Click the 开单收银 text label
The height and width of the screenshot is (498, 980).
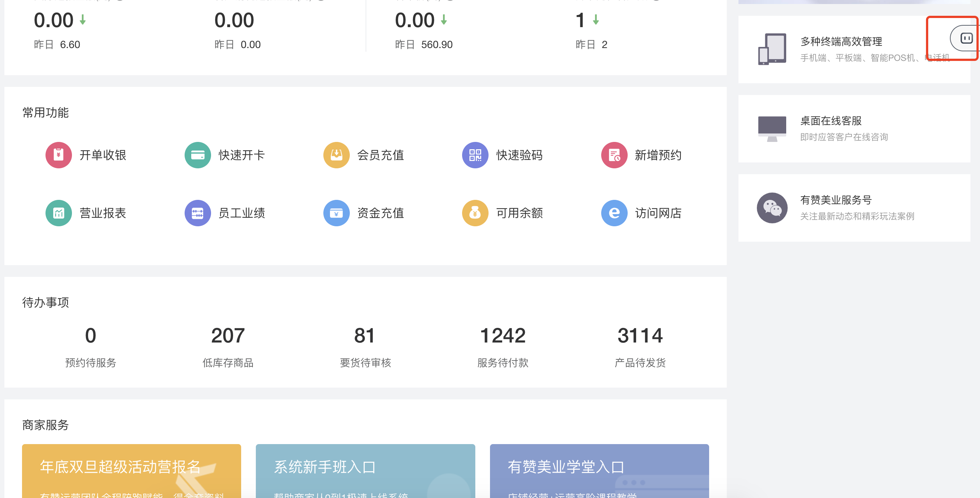pos(103,155)
